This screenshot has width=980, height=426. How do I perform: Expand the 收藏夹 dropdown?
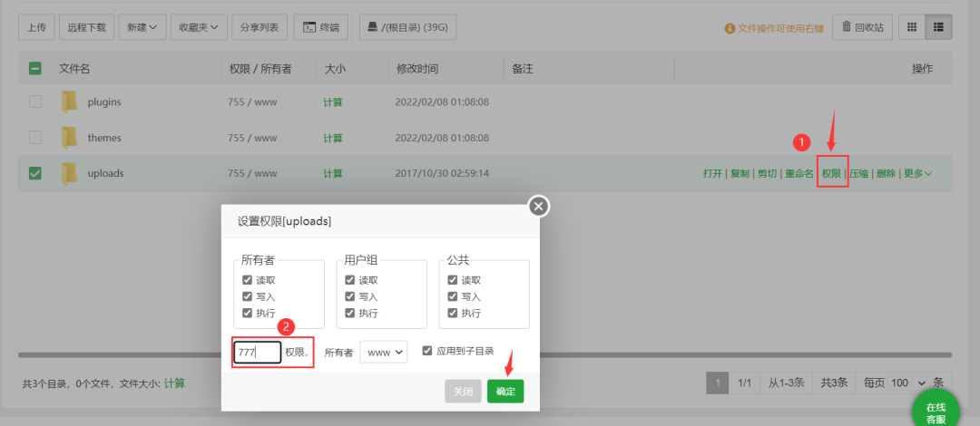pos(198,27)
